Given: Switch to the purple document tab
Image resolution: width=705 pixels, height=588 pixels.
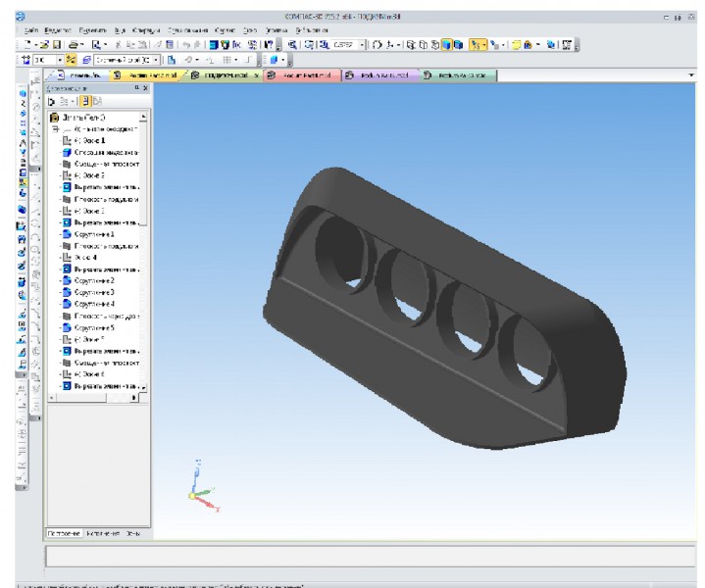Looking at the screenshot, I should coord(379,75).
